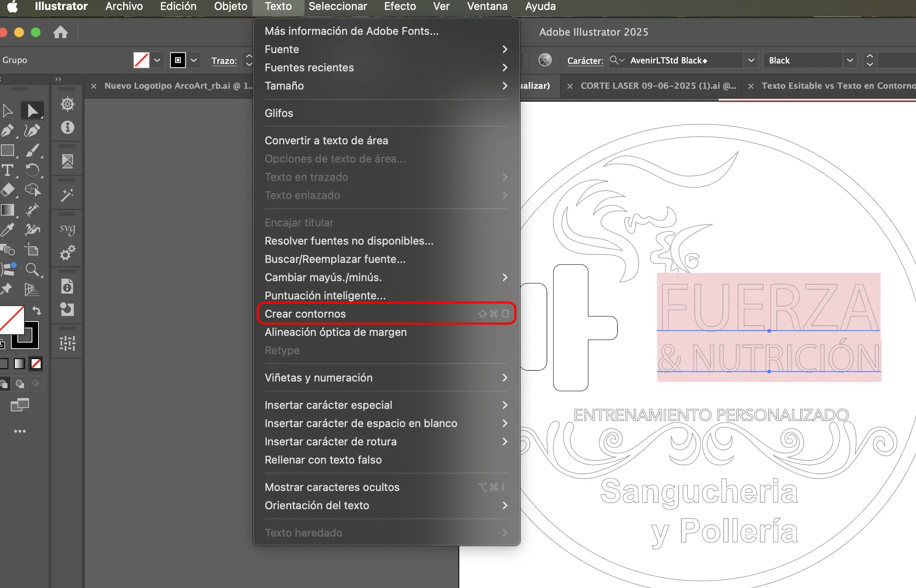
Task: Set paint mode to None
Action: click(36, 364)
